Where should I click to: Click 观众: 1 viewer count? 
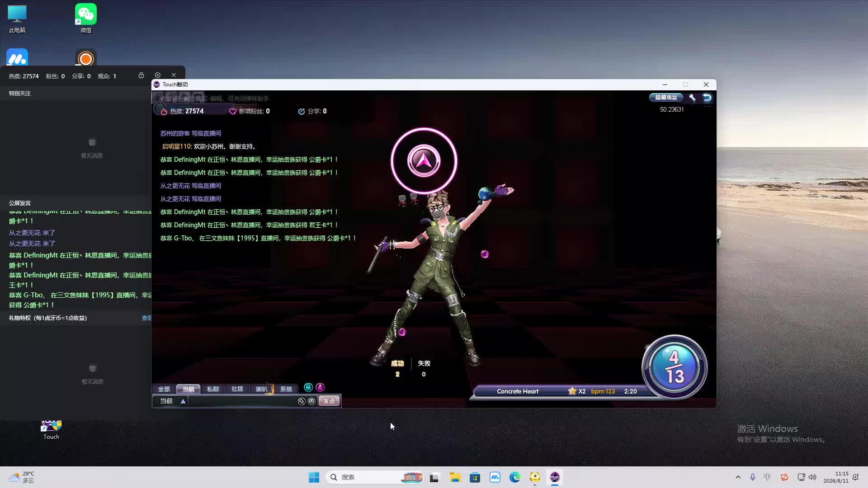point(107,76)
